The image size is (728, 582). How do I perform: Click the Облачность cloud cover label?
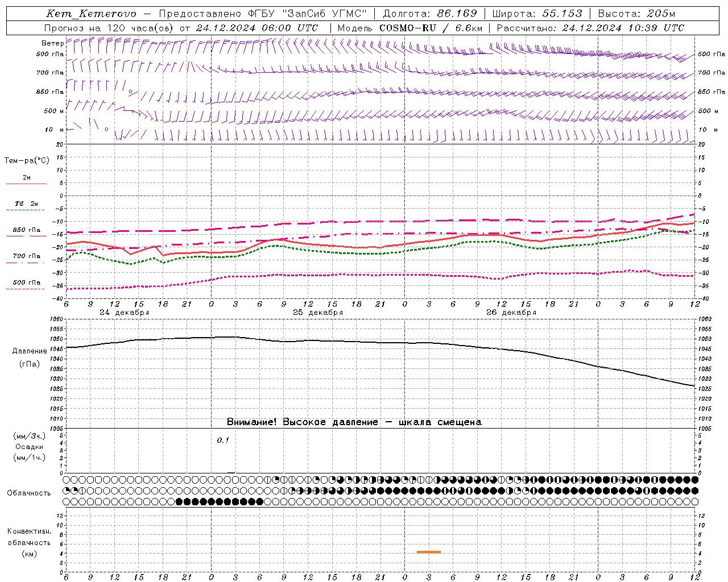(29, 493)
